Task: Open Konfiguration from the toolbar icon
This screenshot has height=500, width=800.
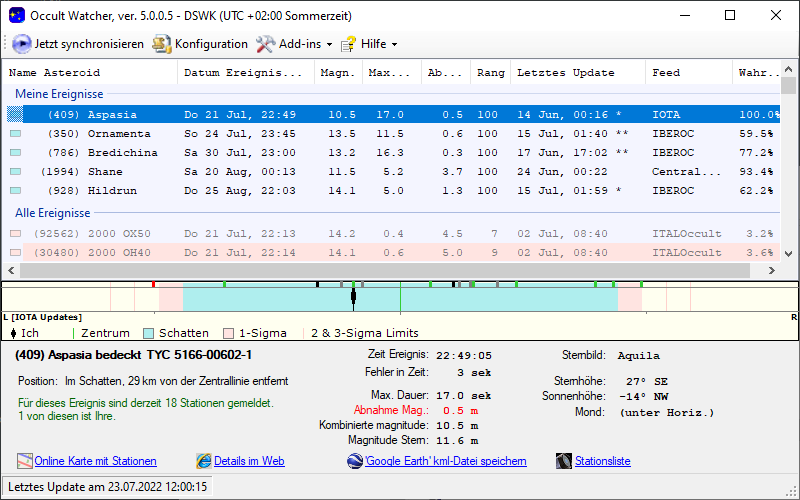Action: click(x=161, y=44)
